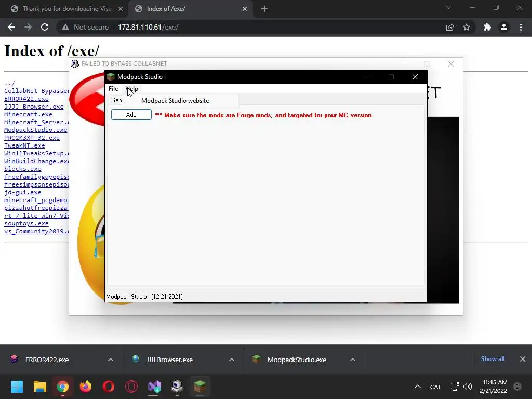Open the File menu in Modpack Studio

[113, 89]
